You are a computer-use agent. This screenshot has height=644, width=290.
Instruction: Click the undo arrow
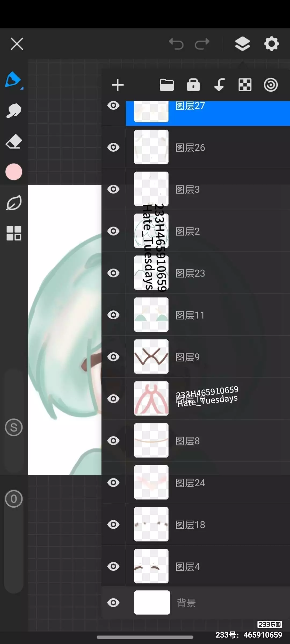tap(176, 44)
